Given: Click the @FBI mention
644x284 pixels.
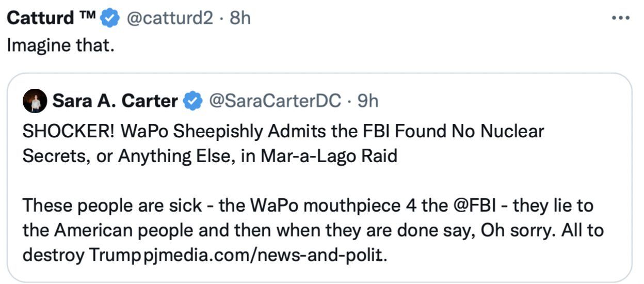Looking at the screenshot, I should 474,206.
